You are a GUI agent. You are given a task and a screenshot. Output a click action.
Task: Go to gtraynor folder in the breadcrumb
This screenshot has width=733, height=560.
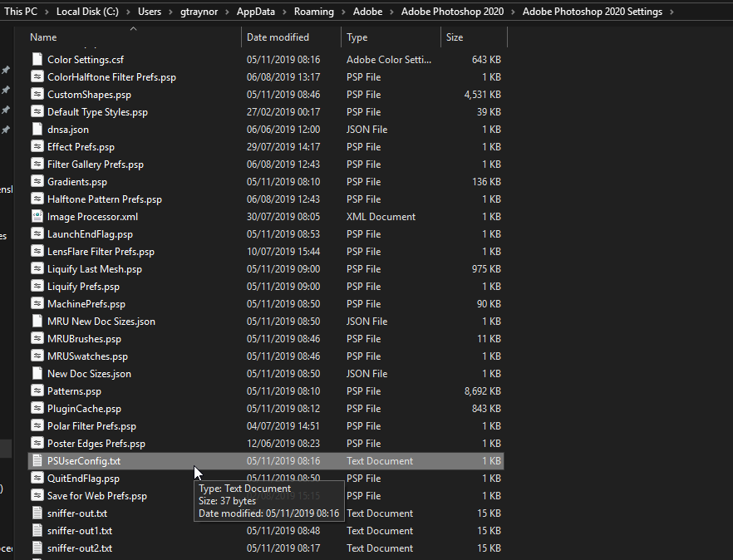click(199, 12)
